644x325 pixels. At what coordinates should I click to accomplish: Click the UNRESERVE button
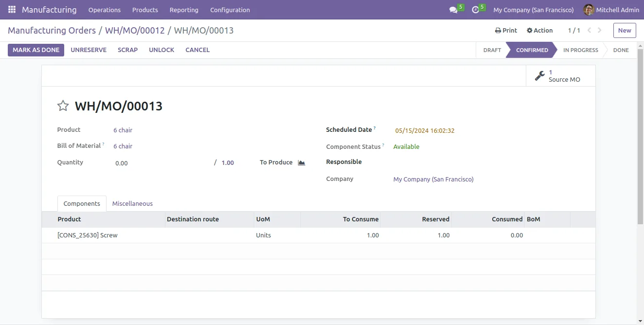(89, 50)
